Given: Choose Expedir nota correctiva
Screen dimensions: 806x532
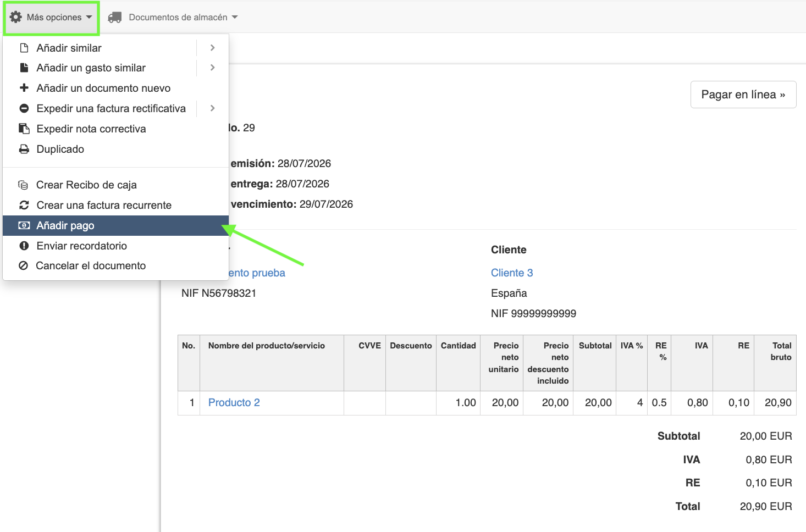Looking at the screenshot, I should click(x=115, y=129).
